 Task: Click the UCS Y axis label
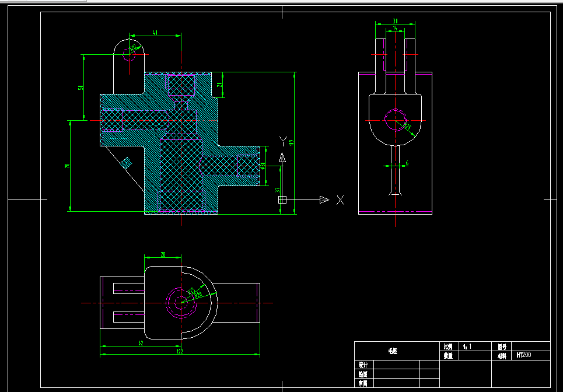click(283, 141)
